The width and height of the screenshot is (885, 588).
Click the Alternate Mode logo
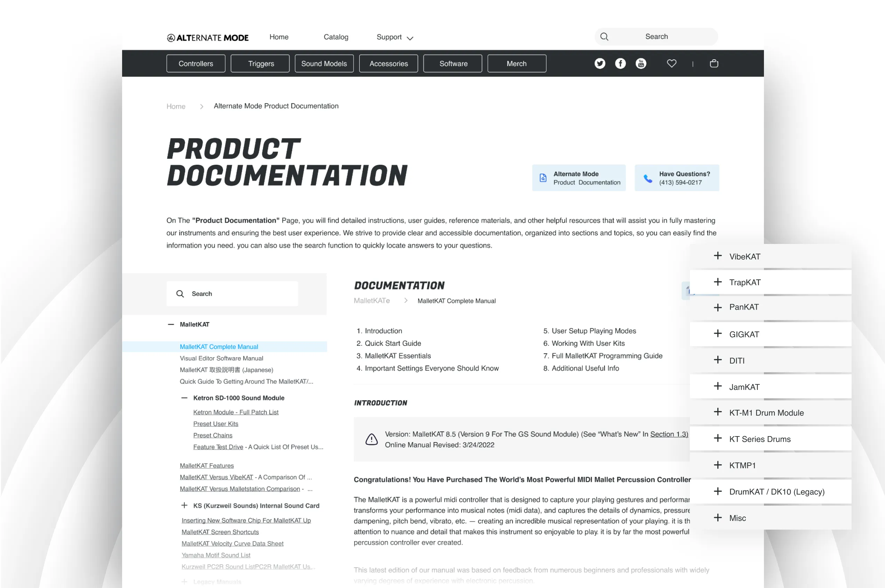(208, 38)
